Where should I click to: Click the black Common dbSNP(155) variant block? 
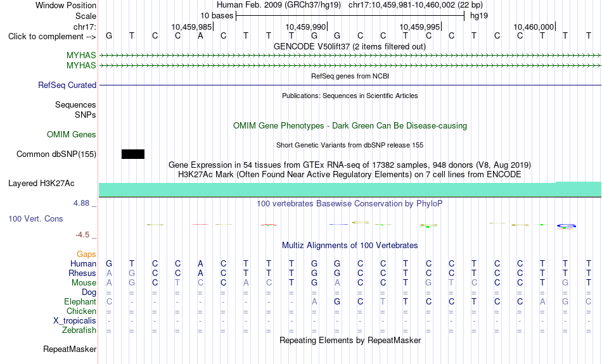tap(133, 154)
